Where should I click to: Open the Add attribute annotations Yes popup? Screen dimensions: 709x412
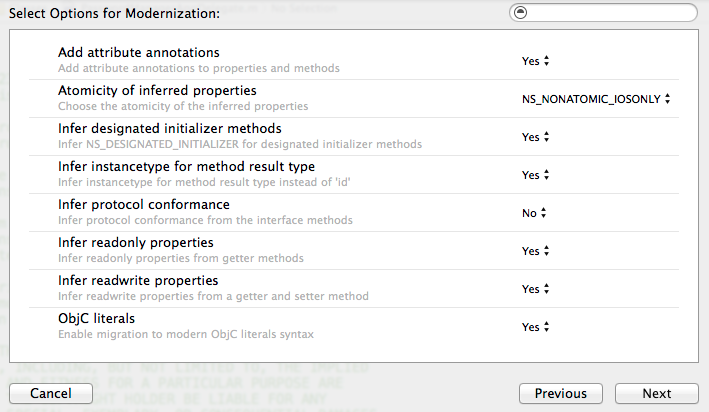[536, 61]
